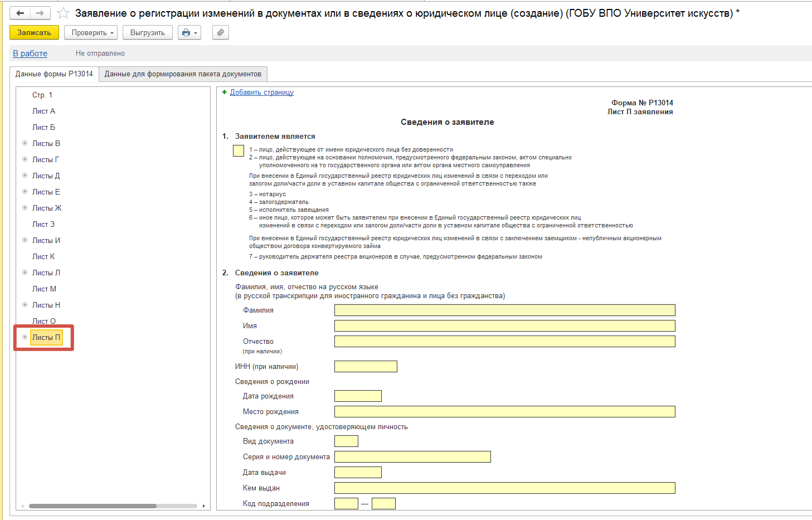Click the Записать button

coord(34,33)
